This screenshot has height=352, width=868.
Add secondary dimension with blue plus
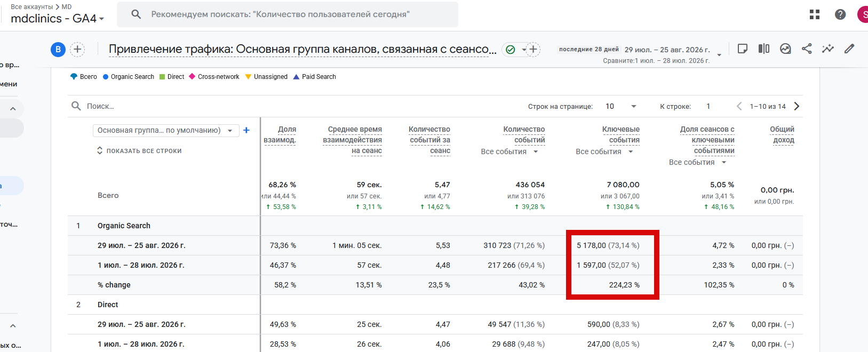tap(246, 130)
